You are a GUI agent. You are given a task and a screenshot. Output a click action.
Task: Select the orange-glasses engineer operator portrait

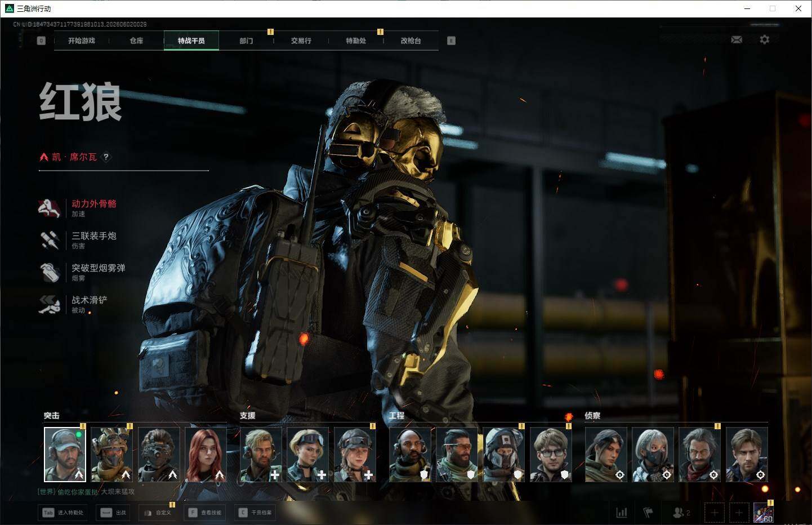tap(457, 455)
